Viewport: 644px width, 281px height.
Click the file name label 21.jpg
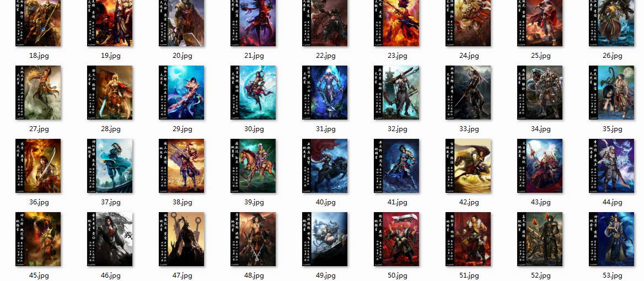(254, 56)
